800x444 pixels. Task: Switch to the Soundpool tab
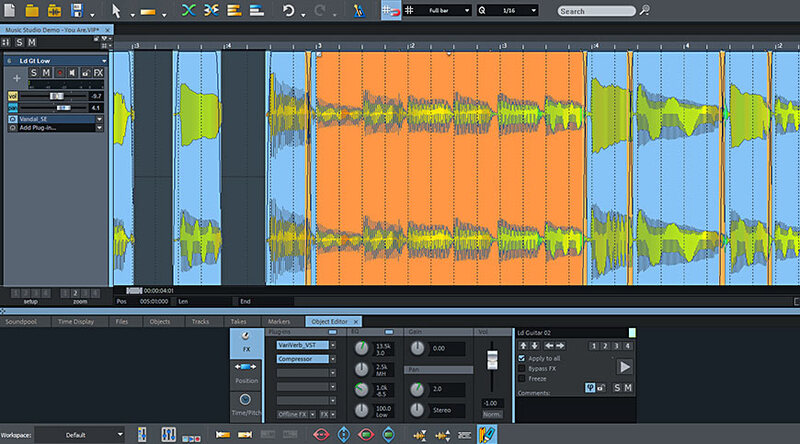[x=21, y=322]
